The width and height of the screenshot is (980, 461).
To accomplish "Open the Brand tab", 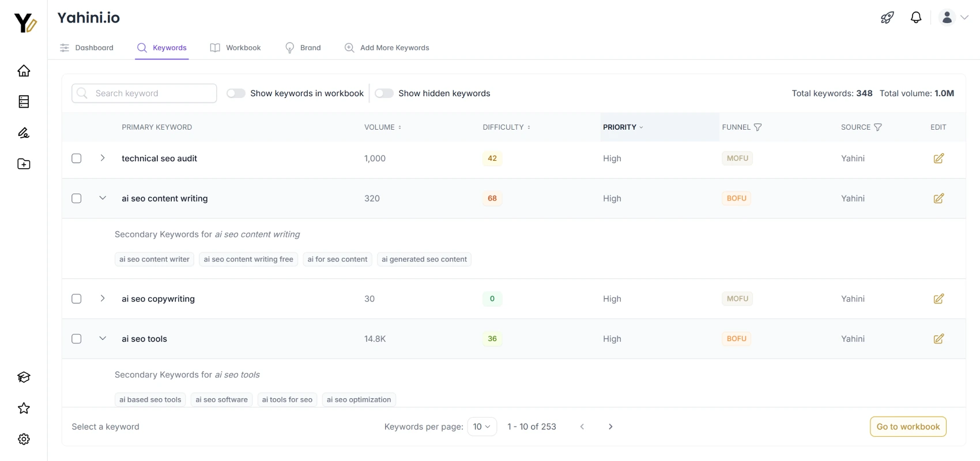I will (x=303, y=48).
